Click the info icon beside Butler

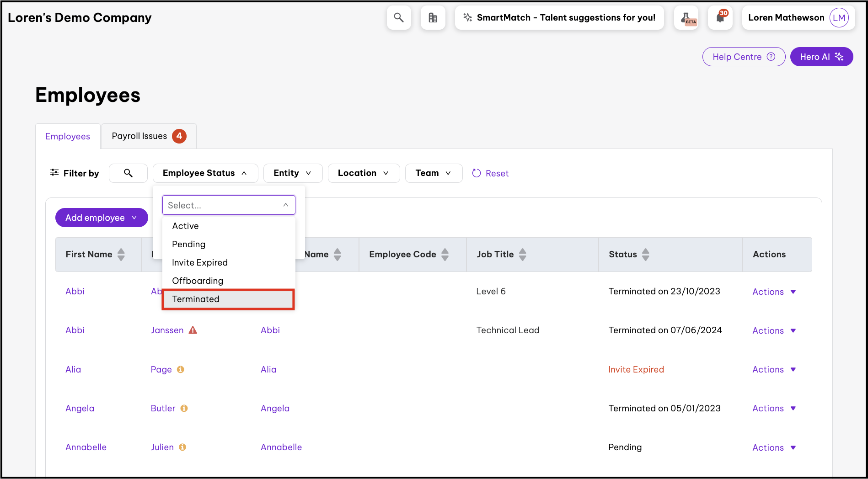pyautogui.click(x=184, y=408)
